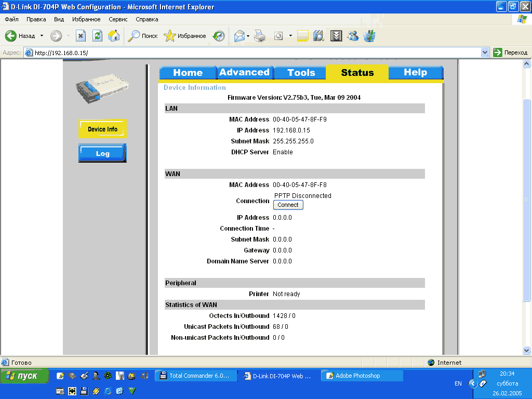Screen dimensions: 532x399
Task: Open the Сервис menu
Action: (118, 19)
